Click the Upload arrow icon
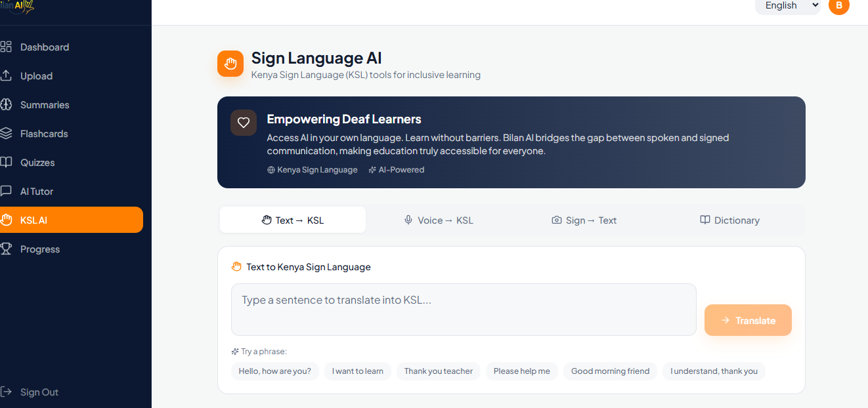 [6, 75]
